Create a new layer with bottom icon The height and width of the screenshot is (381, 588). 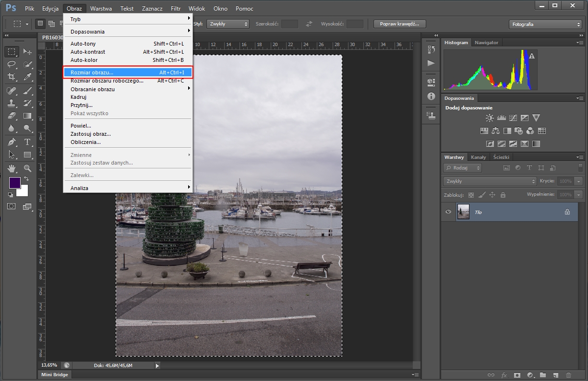tap(555, 375)
